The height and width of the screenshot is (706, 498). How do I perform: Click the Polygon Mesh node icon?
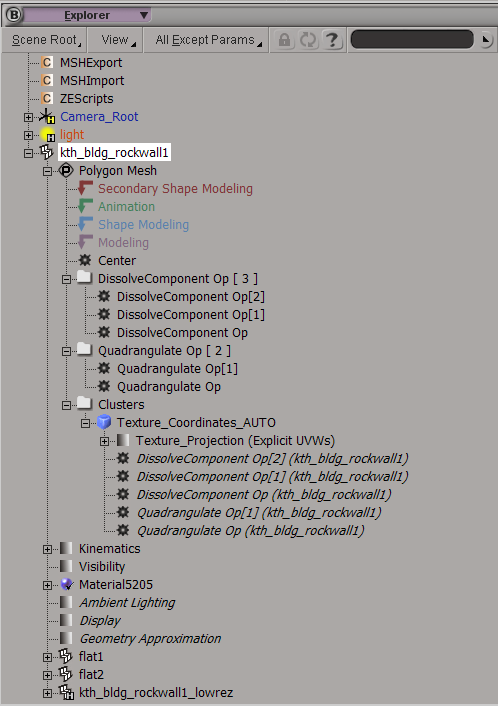click(66, 171)
